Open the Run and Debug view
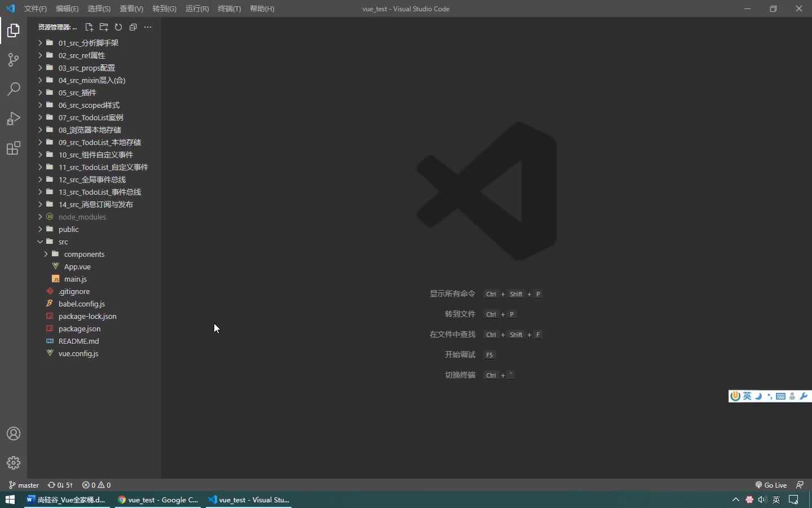This screenshot has height=508, width=812. coord(14,119)
